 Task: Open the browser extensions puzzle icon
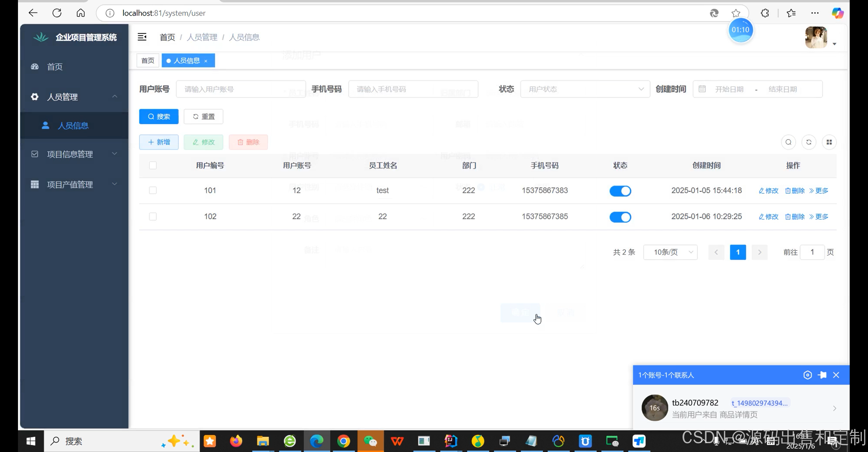point(765,13)
